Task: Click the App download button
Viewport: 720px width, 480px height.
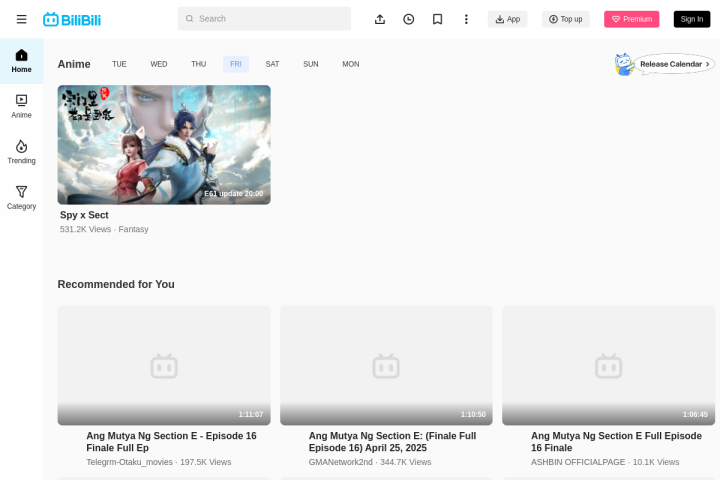Action: pos(507,19)
